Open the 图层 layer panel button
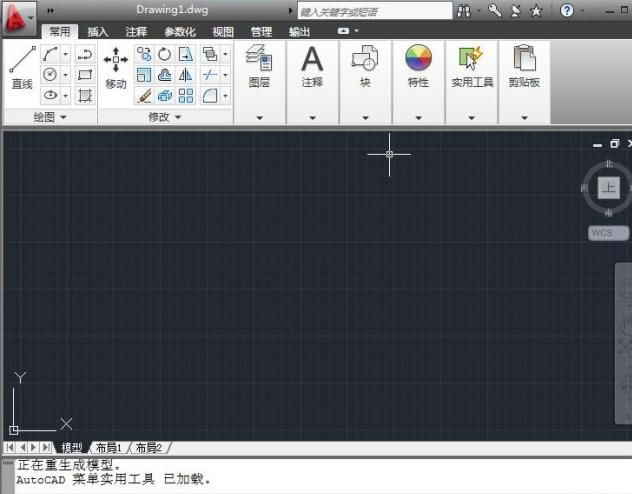Viewport: 632px width, 494px height. coord(259,66)
